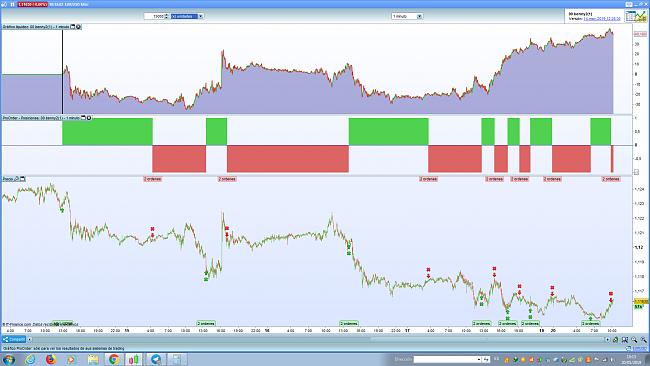Click the zoom in magnifier icon
650x366 pixels.
point(634,339)
